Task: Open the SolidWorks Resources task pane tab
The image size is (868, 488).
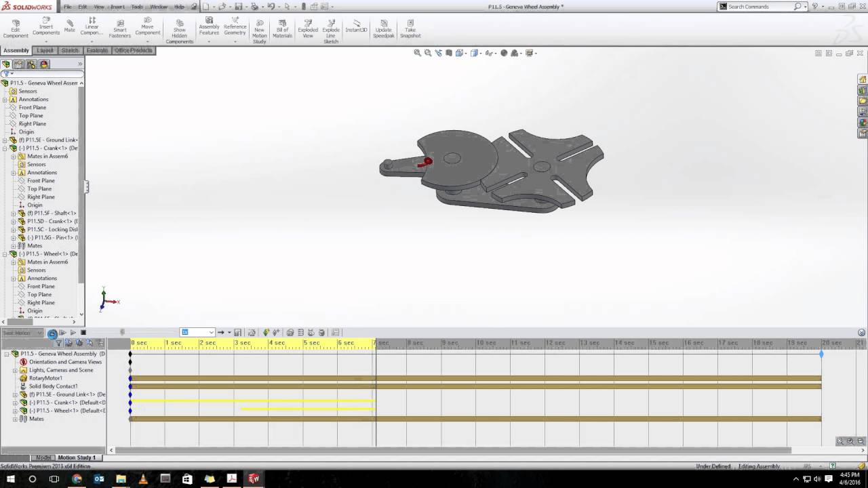Action: point(863,79)
